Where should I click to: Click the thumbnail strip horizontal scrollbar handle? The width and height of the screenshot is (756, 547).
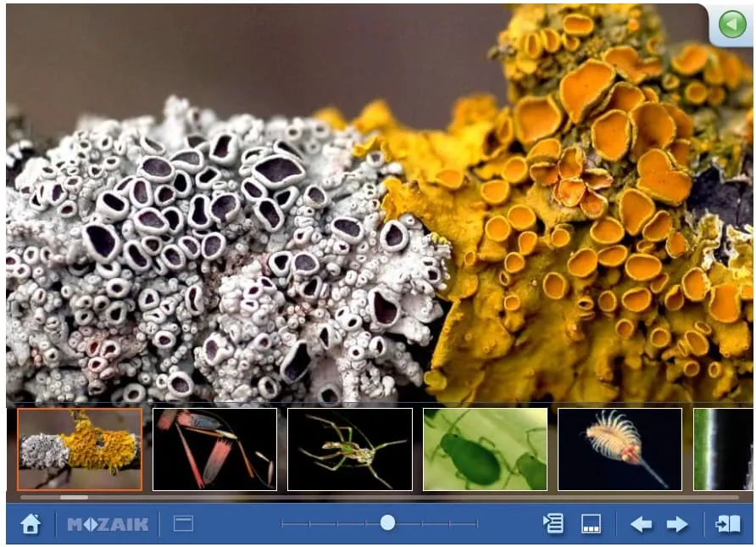click(74, 497)
